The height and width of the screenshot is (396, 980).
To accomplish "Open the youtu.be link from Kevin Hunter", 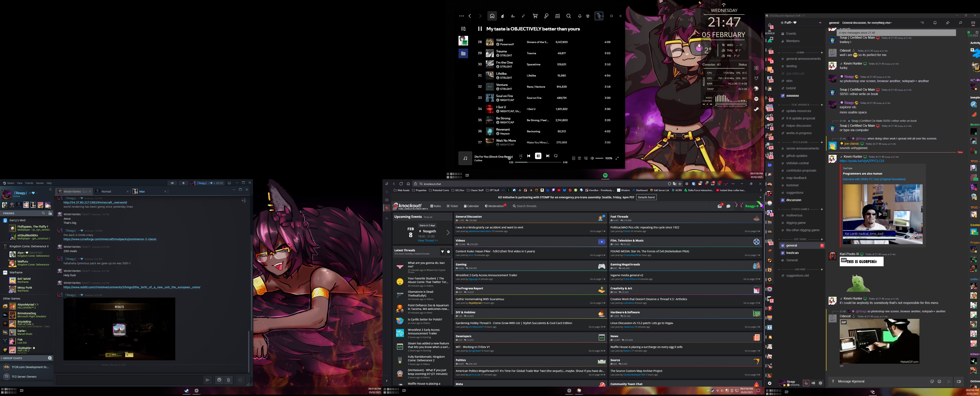I will coord(862,161).
